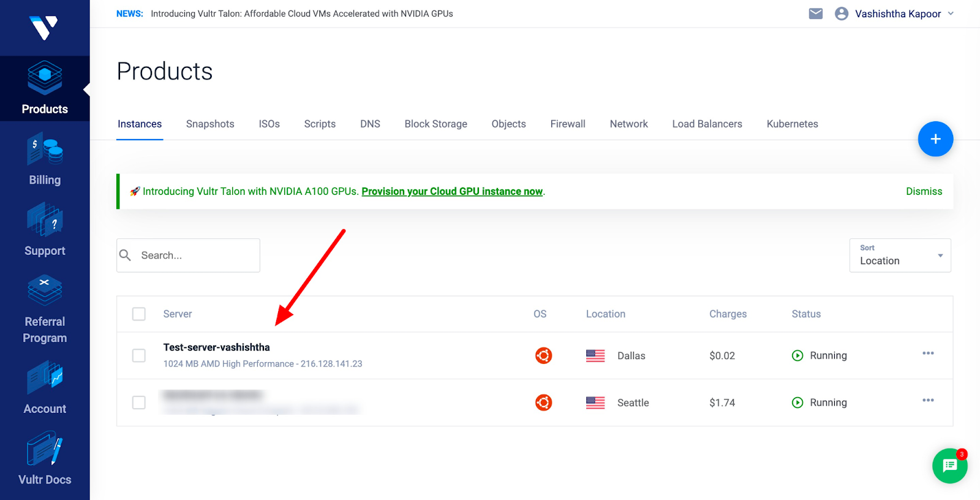Click the US flag for Dallas
The image size is (980, 500).
(x=595, y=355)
